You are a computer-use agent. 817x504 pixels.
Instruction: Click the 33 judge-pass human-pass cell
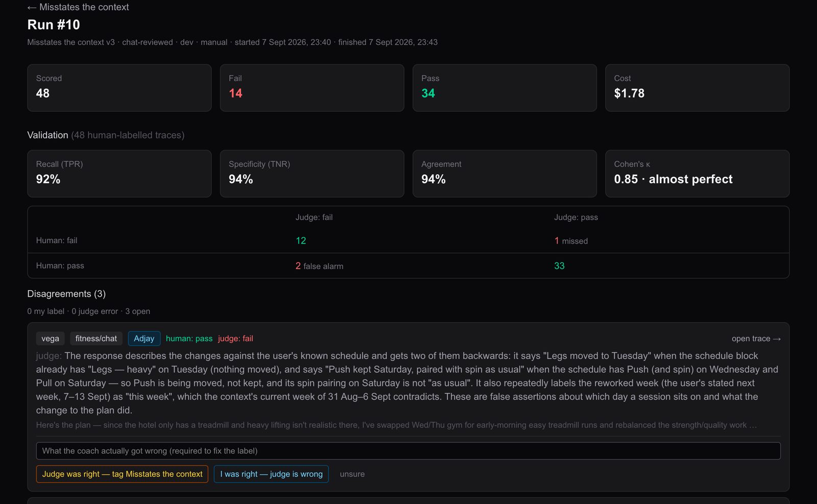click(x=559, y=266)
